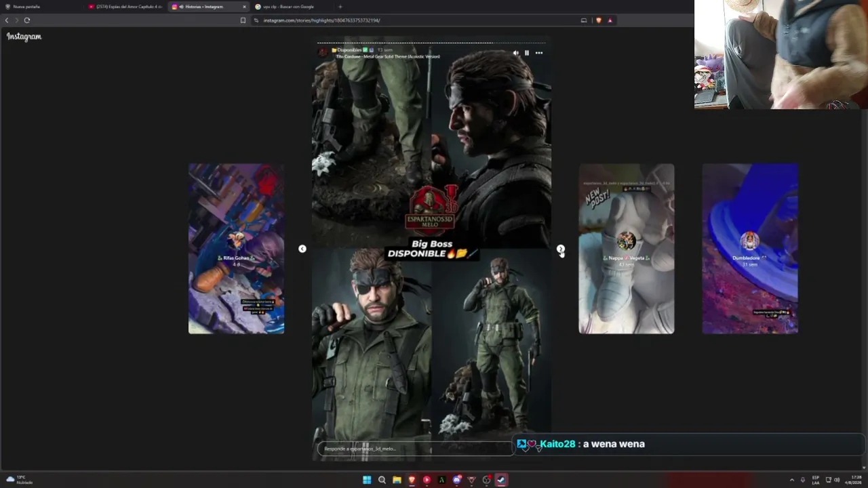Screen dimensions: 868x488
Task: Open File Explorer from the taskbar
Action: tap(397, 480)
